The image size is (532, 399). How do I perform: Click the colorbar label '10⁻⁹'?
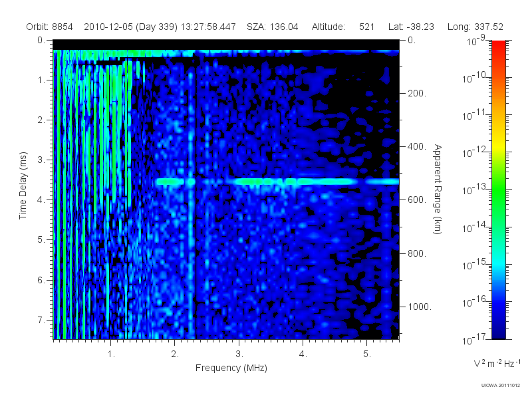(x=476, y=41)
